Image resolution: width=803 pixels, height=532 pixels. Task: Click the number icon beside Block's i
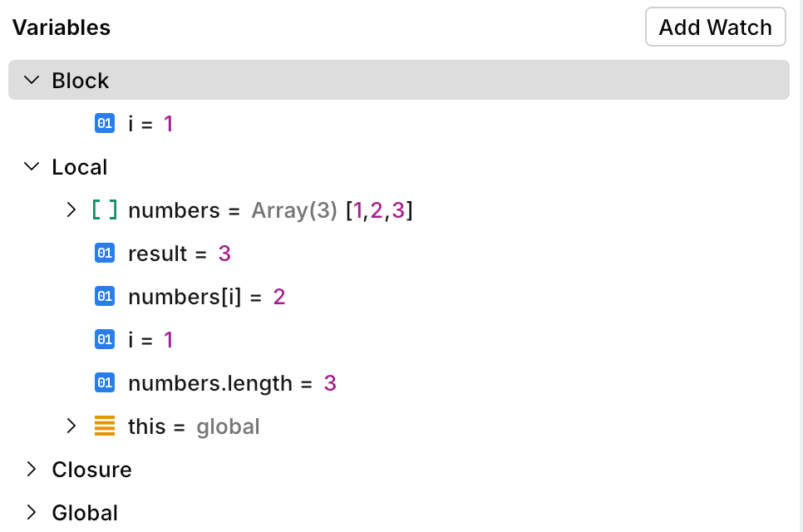pos(104,124)
